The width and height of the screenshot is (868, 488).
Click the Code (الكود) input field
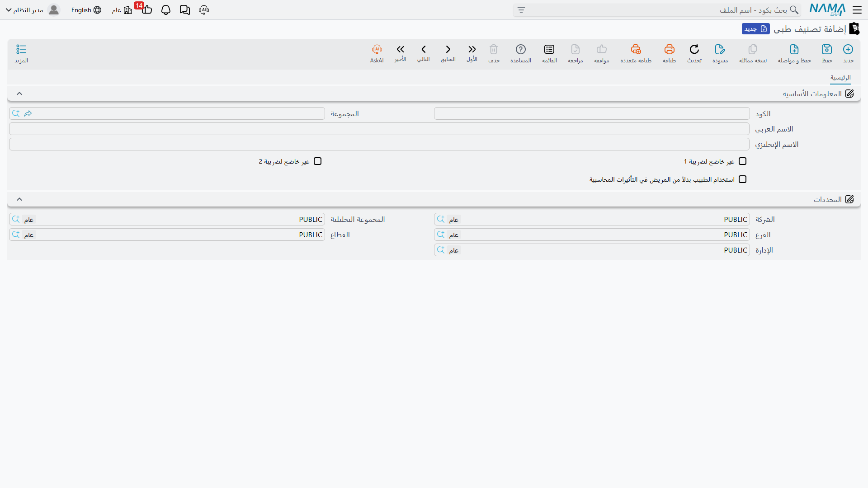pyautogui.click(x=592, y=113)
